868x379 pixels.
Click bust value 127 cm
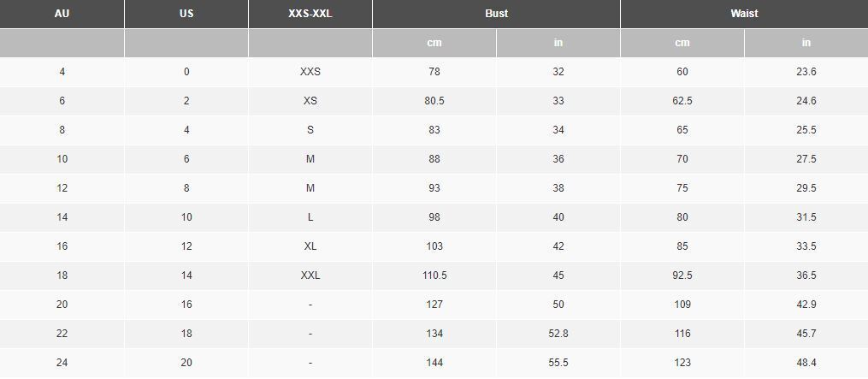coord(434,305)
